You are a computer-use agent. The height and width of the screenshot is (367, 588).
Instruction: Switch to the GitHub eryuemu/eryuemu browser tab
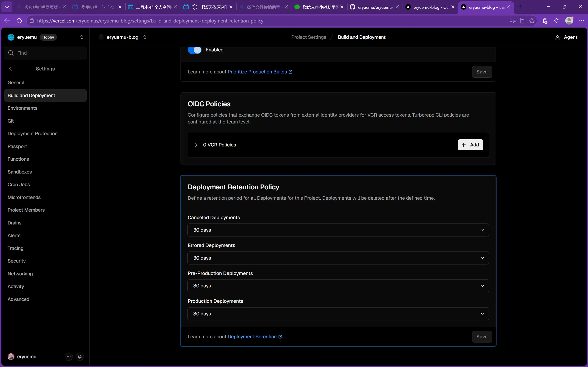coord(375,7)
